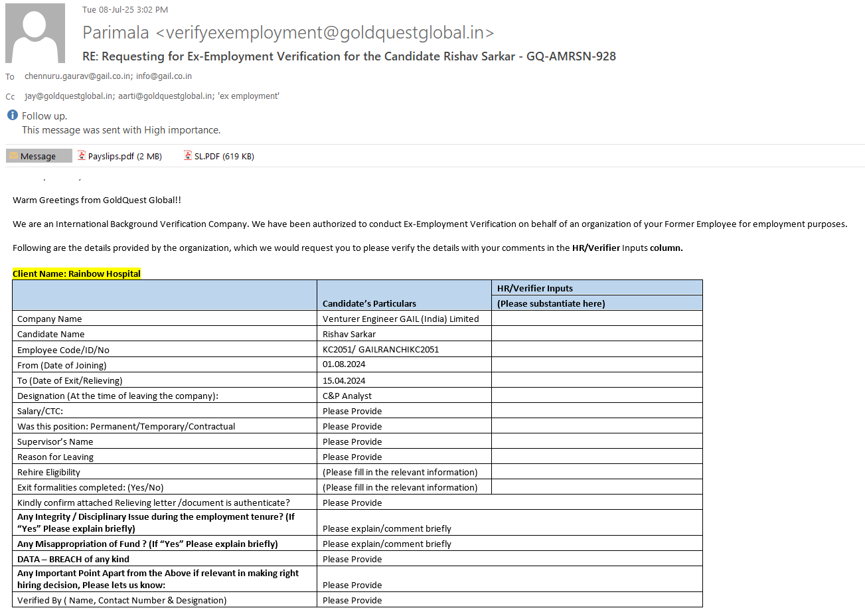The image size is (865, 616).
Task: Select info@gail.co.in in the To line
Action: coord(164,76)
